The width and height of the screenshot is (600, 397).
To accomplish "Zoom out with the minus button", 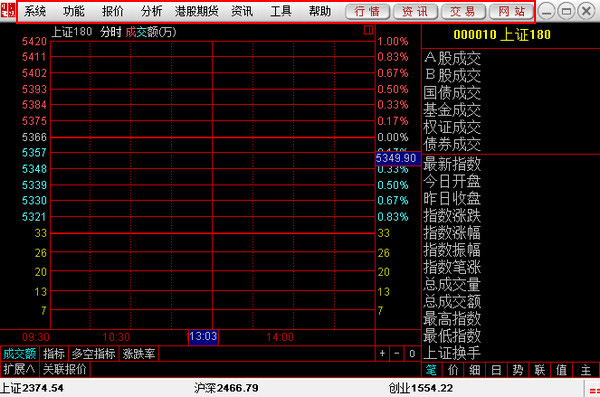I will pyautogui.click(x=397, y=354).
